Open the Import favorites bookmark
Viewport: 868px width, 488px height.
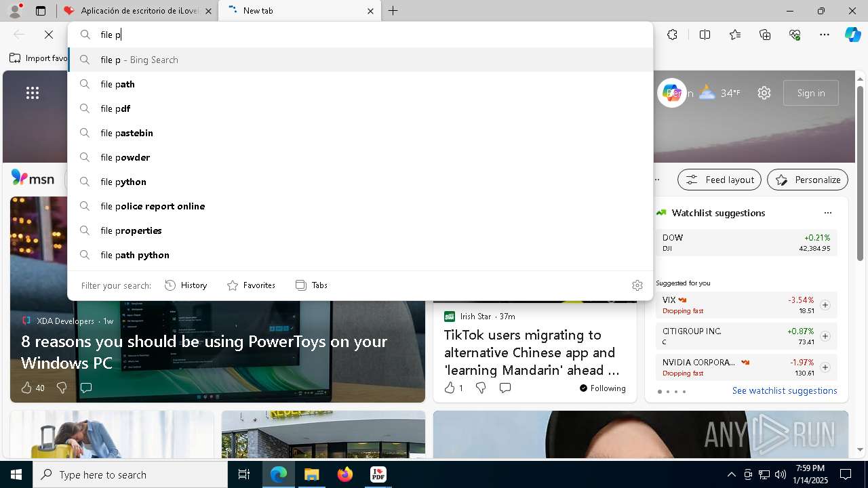39,58
